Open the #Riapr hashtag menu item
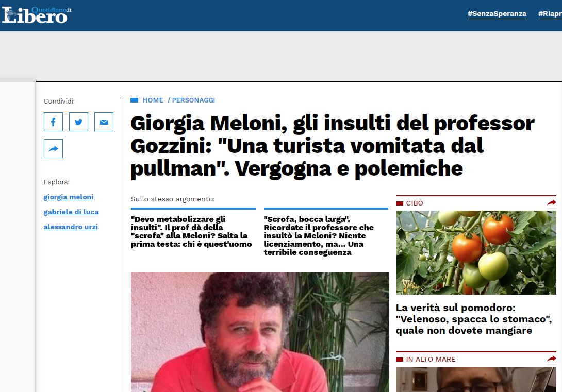Image resolution: width=562 pixels, height=392 pixels. click(550, 14)
